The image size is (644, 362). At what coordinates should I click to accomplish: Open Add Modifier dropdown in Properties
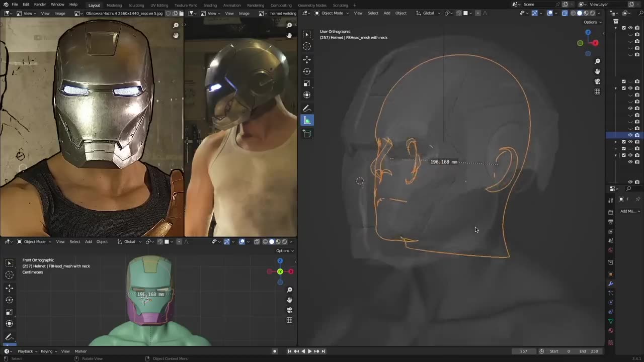630,211
